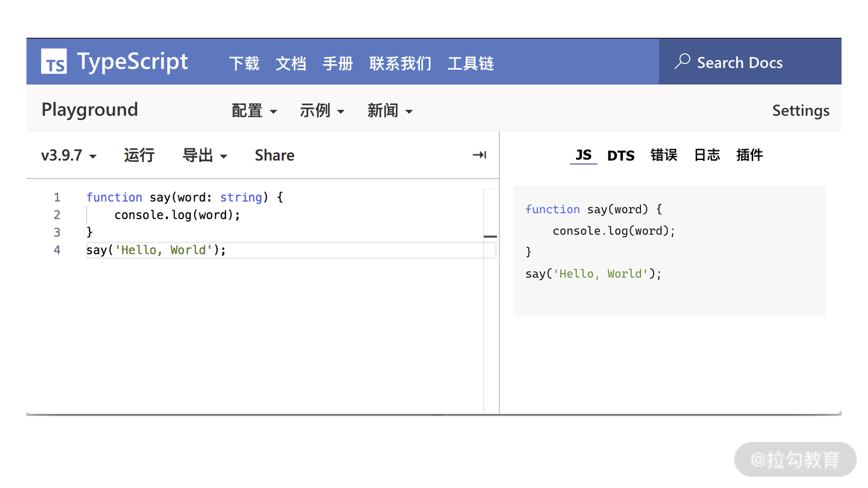Expand the 新闻 dropdown

(x=390, y=111)
